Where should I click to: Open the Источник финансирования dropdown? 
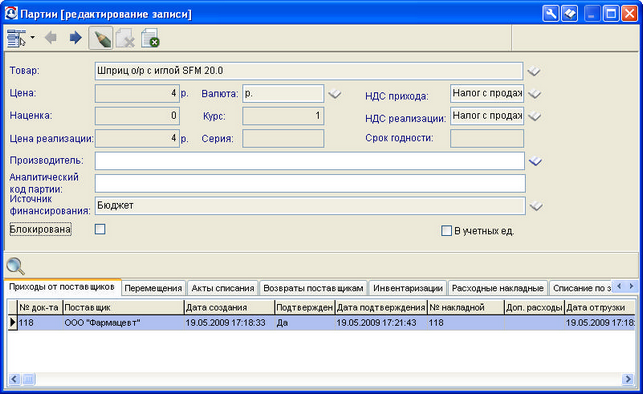[x=536, y=206]
